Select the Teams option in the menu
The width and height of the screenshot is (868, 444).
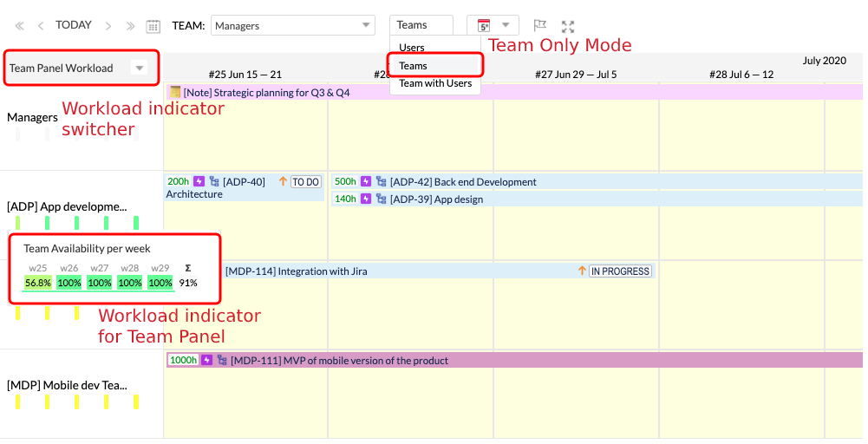413,66
